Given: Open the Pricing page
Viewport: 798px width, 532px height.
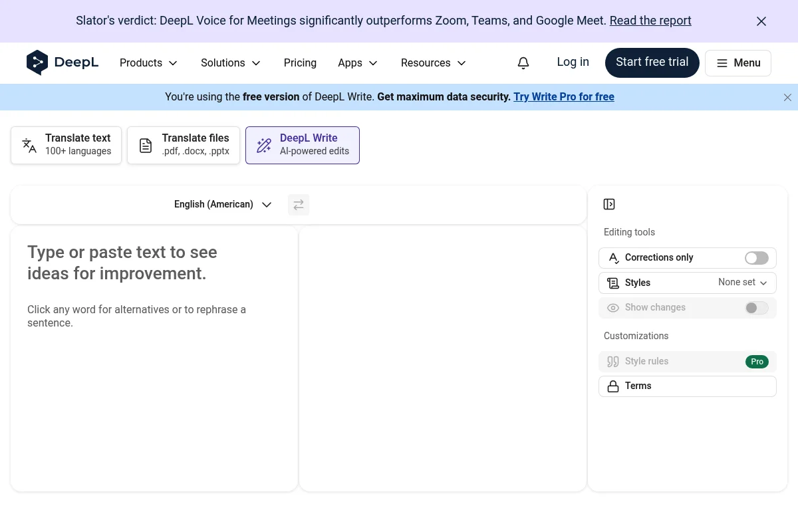Looking at the screenshot, I should pos(300,63).
